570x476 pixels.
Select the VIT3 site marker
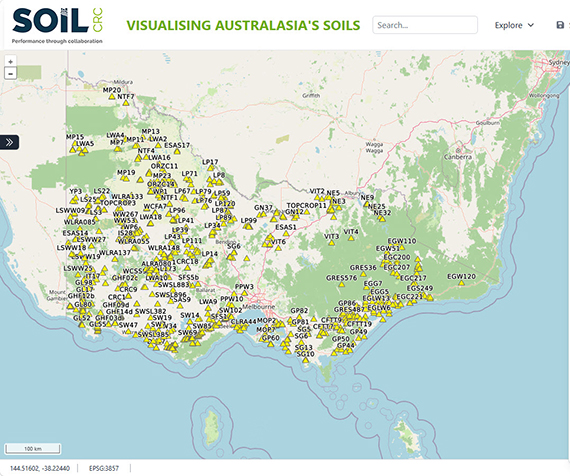pyautogui.click(x=331, y=243)
